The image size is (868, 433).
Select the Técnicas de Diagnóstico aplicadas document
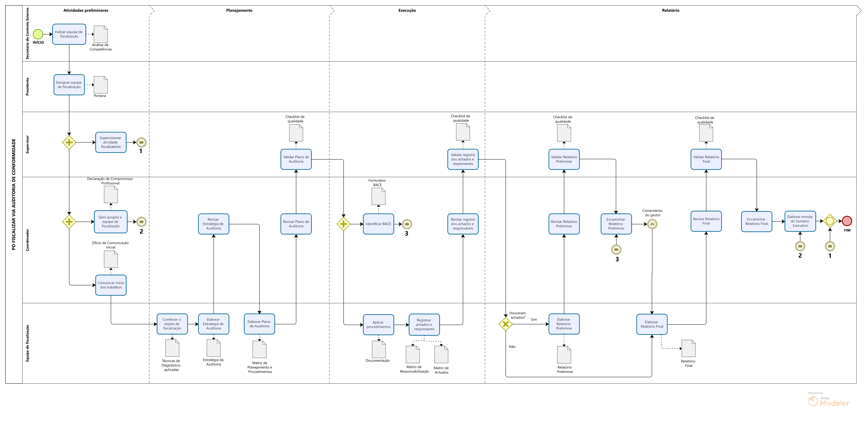click(172, 348)
